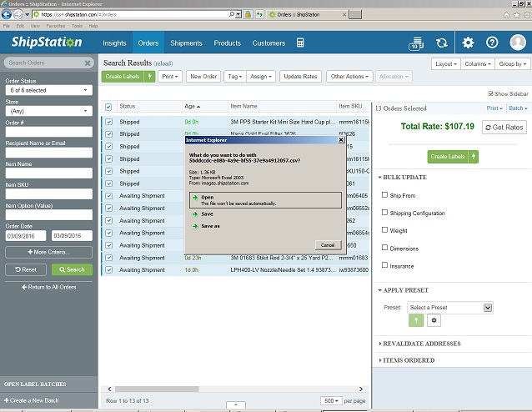
Task: Choose Open in the download dialog
Action: tap(265, 200)
